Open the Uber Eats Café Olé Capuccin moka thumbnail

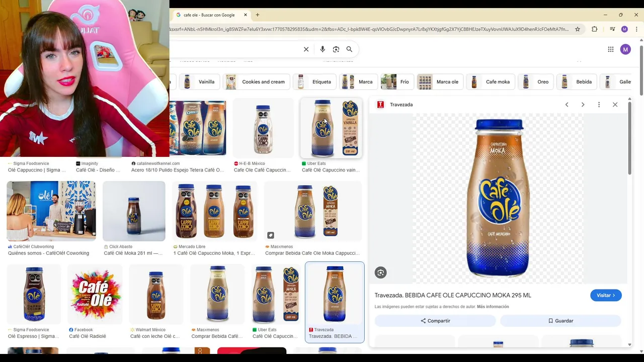click(276, 294)
